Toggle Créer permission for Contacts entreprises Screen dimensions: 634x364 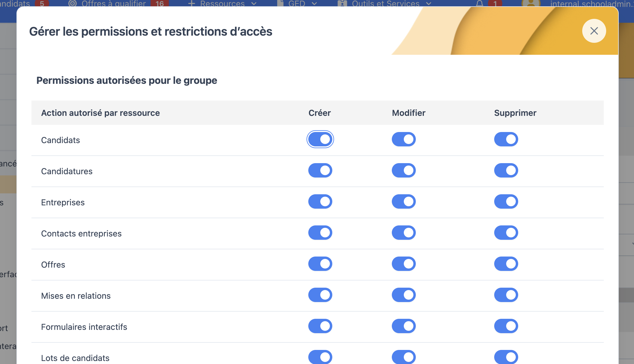(x=320, y=233)
